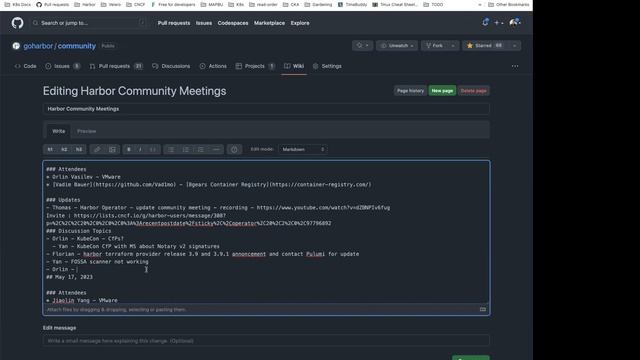Open Codespaces in top navigation
Viewport: 640px width, 360px height.
click(233, 23)
